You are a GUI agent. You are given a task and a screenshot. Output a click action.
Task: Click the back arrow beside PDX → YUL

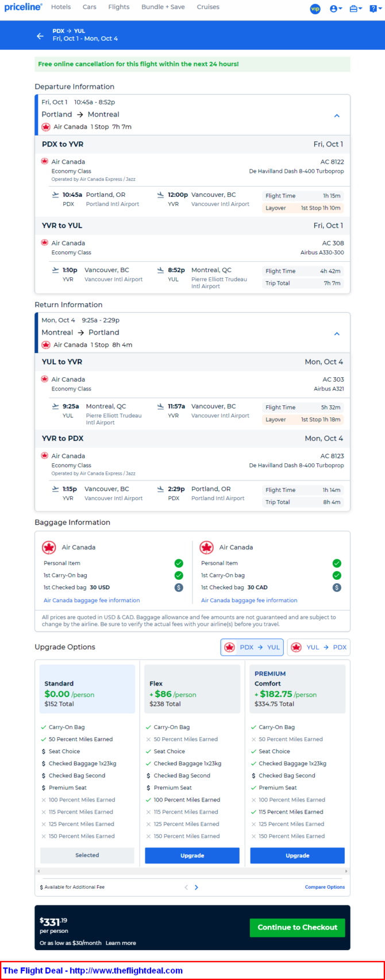[x=40, y=36]
